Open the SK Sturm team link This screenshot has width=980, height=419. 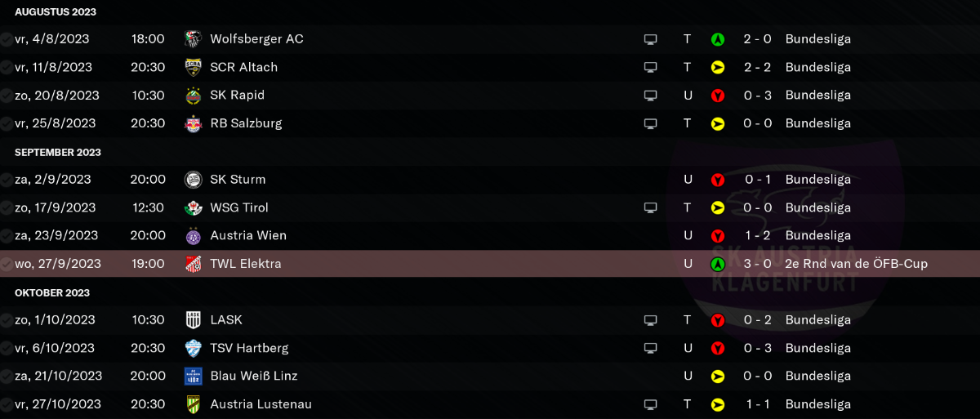pyautogui.click(x=238, y=180)
